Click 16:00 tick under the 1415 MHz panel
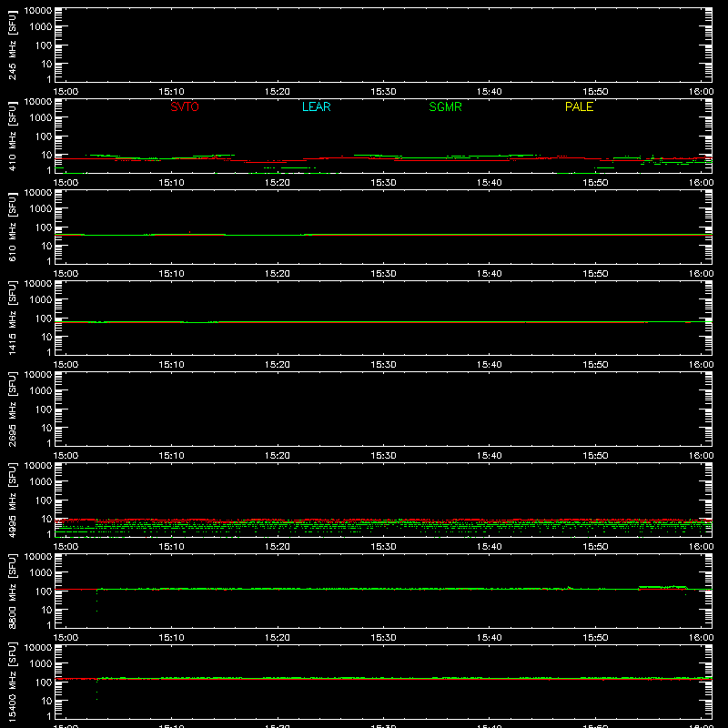Image resolution: width=728 pixels, height=728 pixels. (701, 365)
